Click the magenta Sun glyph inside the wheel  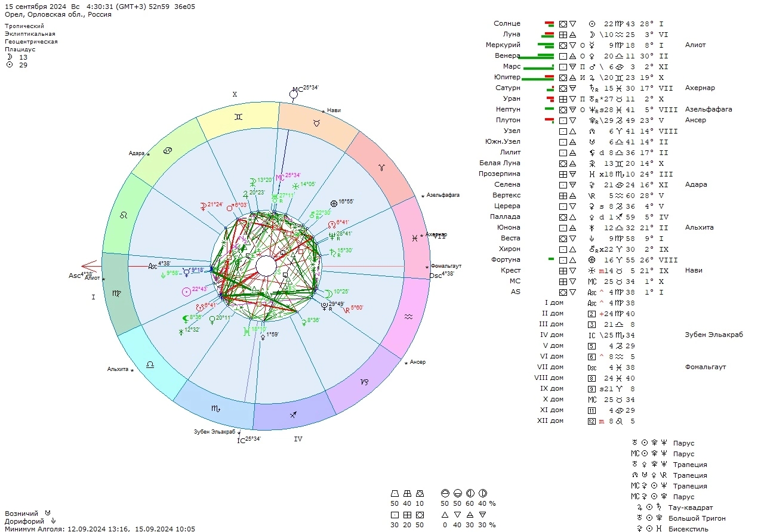(186, 290)
